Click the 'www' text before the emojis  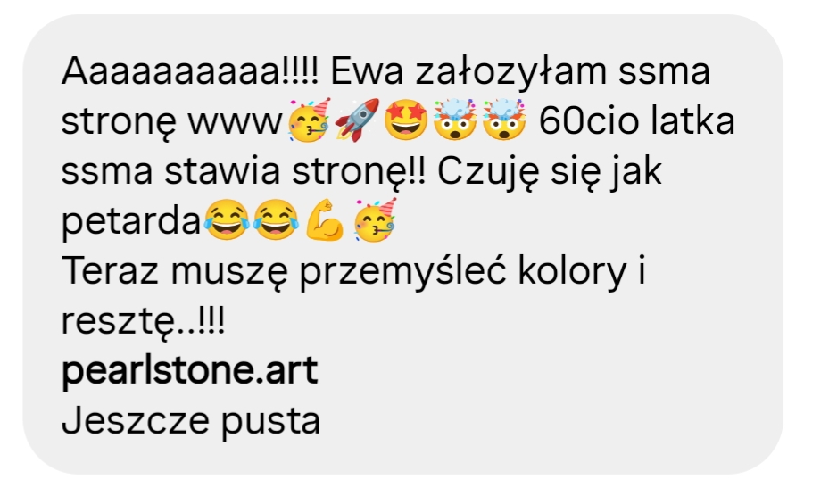pos(235,123)
